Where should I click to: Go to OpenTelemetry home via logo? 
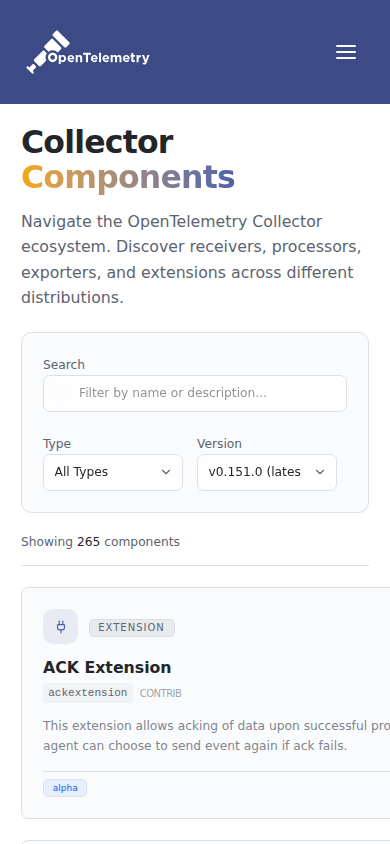(x=88, y=52)
